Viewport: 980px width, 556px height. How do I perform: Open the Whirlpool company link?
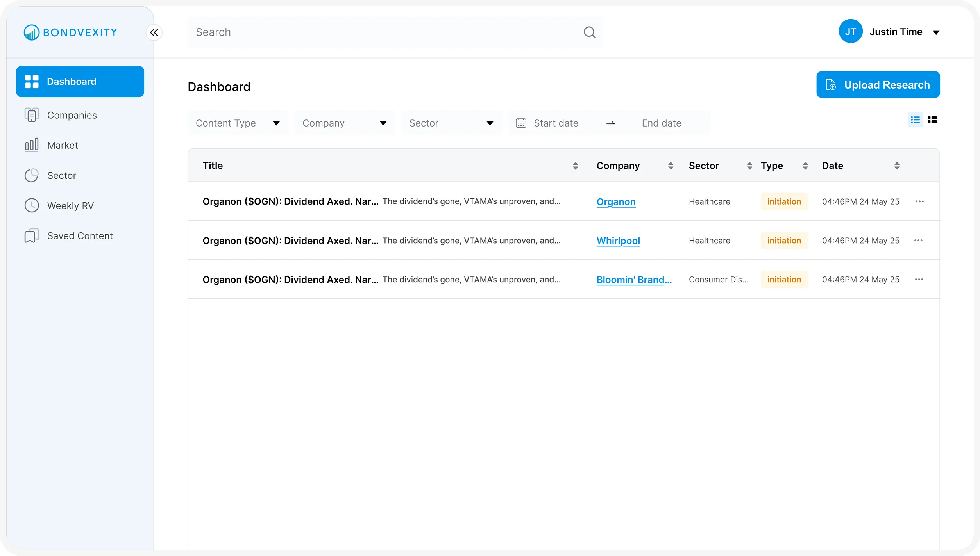(x=618, y=241)
